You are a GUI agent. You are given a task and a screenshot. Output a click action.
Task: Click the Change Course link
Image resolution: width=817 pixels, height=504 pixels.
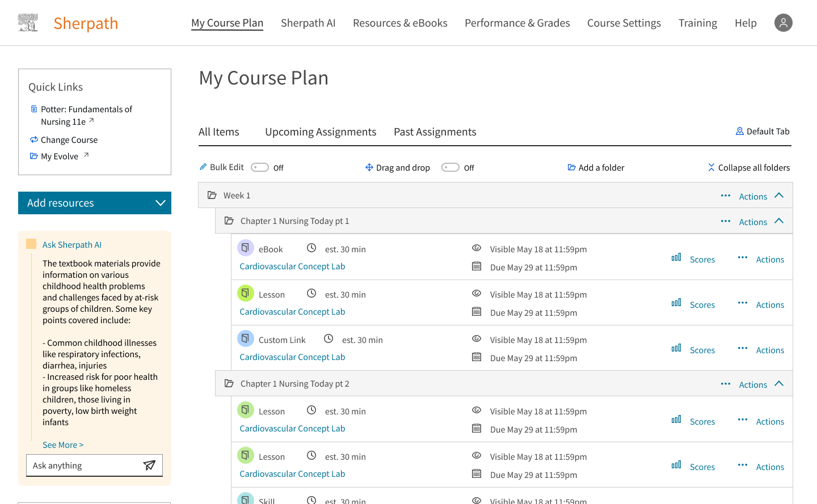point(69,139)
